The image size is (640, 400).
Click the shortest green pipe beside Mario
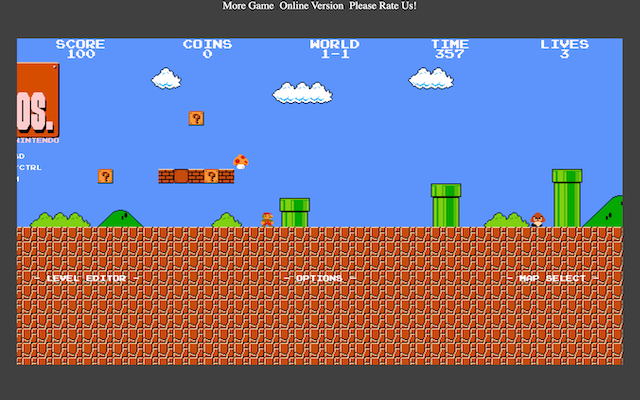click(x=295, y=212)
